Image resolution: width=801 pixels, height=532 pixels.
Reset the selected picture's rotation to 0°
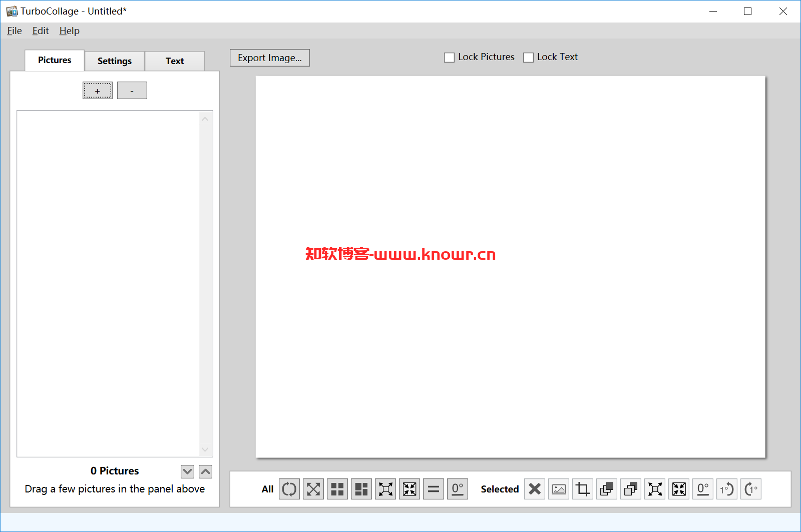[703, 489]
